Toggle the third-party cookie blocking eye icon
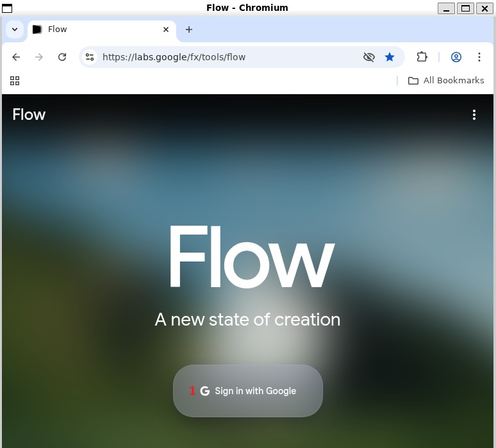 [x=368, y=57]
